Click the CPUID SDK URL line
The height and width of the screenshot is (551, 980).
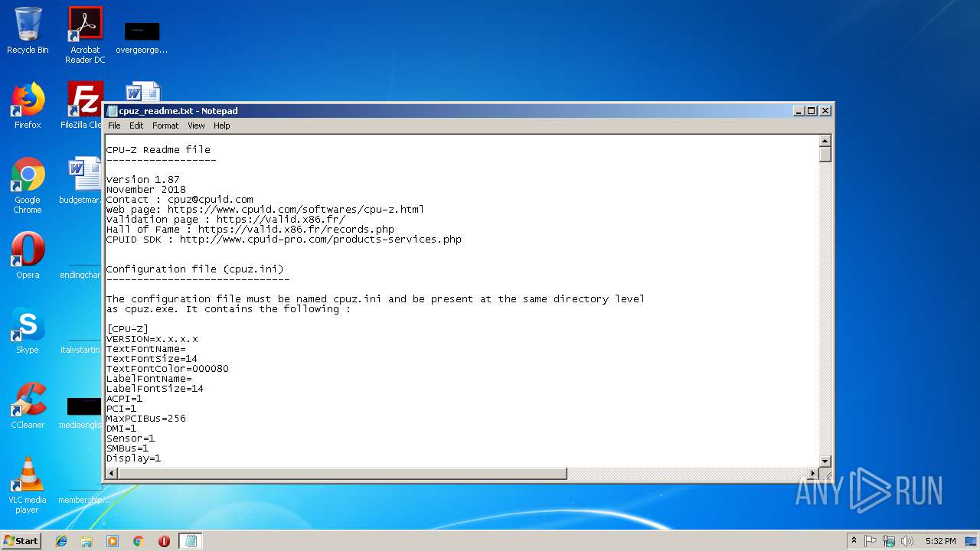coord(284,240)
